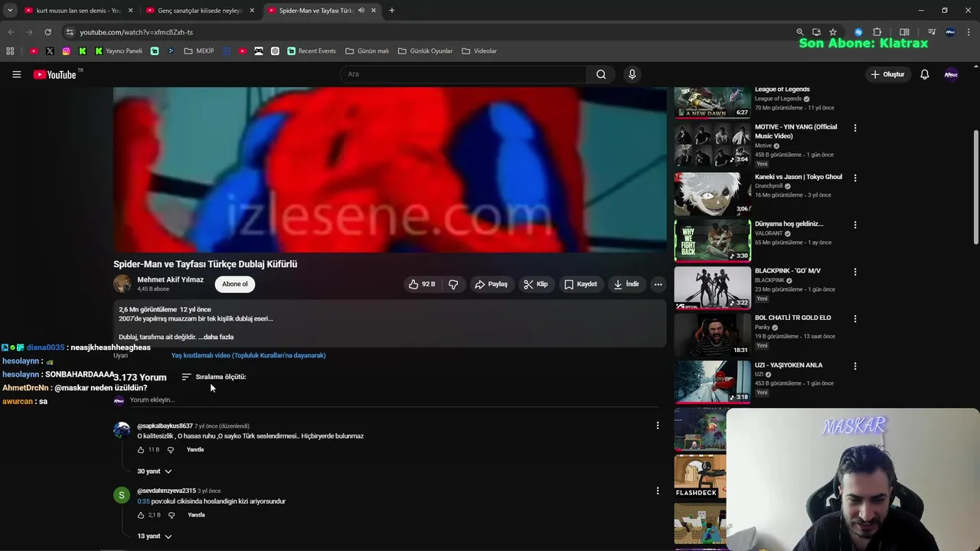Expand description with ...daha fazla
980x551 pixels.
click(216, 337)
